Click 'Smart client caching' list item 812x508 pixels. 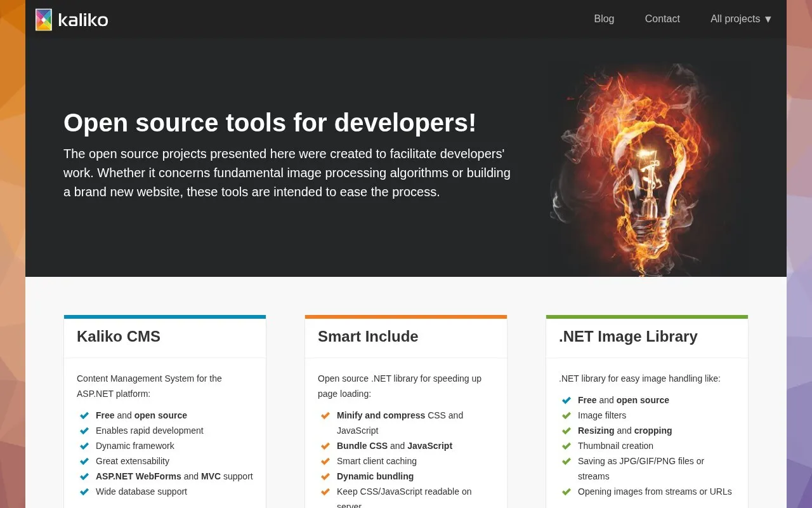pyautogui.click(x=377, y=461)
